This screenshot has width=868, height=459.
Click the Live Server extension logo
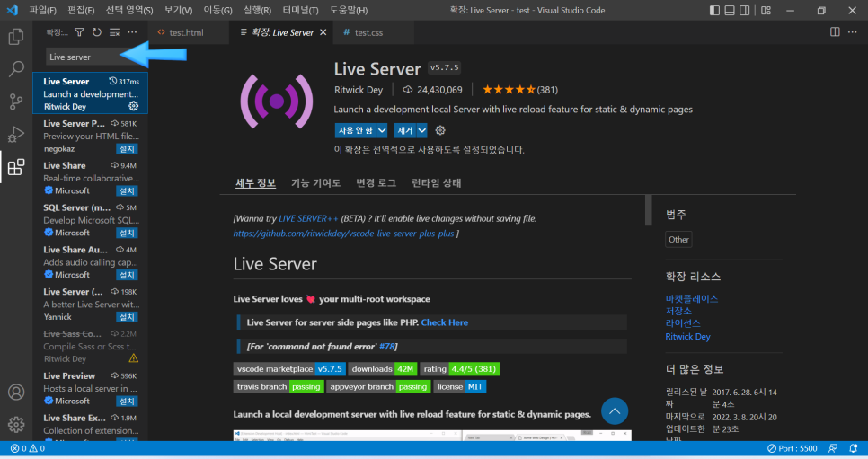coord(276,102)
